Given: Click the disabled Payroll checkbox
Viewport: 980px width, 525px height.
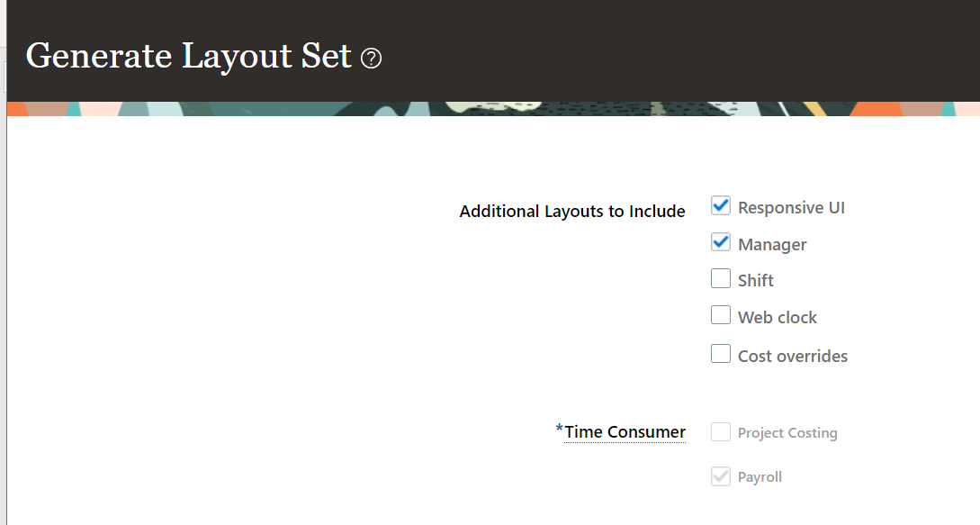Looking at the screenshot, I should (x=721, y=475).
